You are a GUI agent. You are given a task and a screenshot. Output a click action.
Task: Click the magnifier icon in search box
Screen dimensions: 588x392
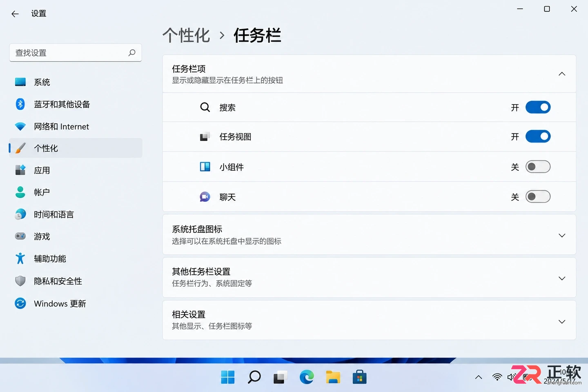(132, 53)
